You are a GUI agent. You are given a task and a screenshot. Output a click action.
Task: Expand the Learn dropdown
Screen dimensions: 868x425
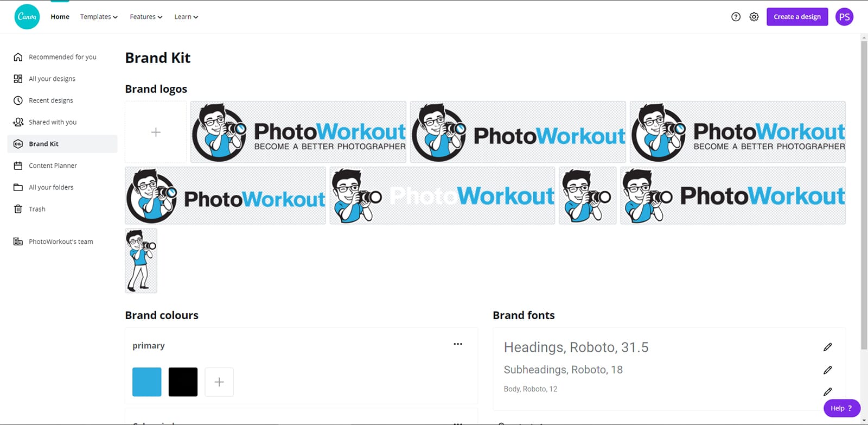coord(186,17)
